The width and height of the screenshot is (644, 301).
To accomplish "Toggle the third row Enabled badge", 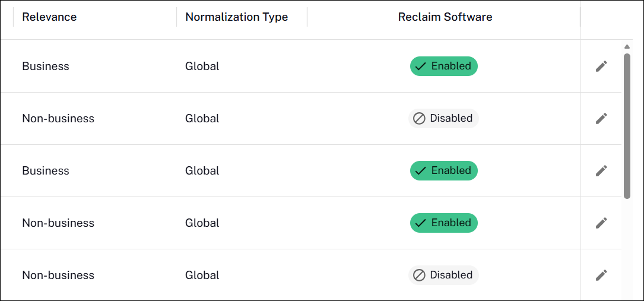I will coord(443,170).
